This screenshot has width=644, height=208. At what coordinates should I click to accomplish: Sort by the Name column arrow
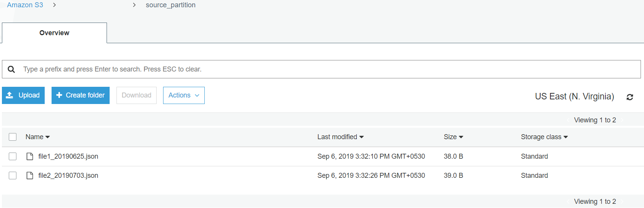(47, 137)
